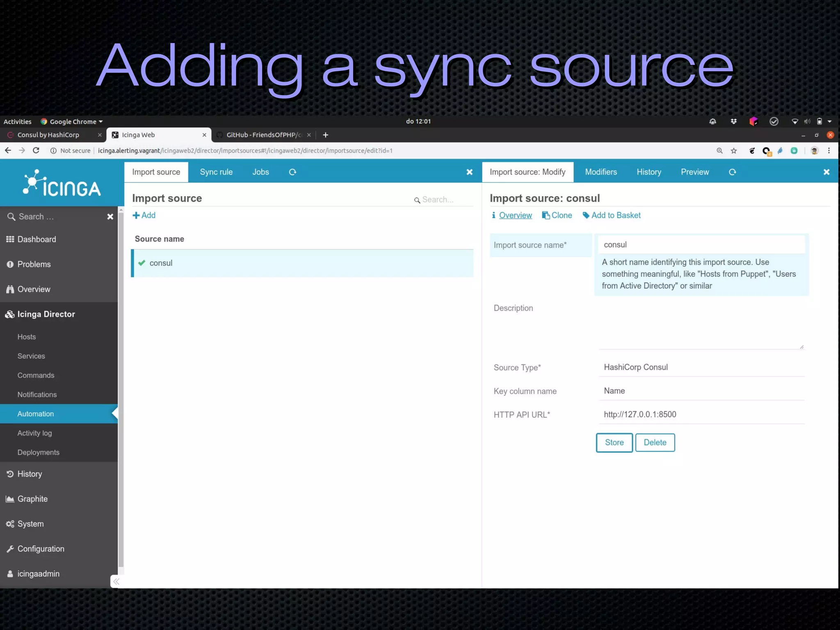Switch to the Jobs tab
840x630 pixels.
pyautogui.click(x=260, y=172)
